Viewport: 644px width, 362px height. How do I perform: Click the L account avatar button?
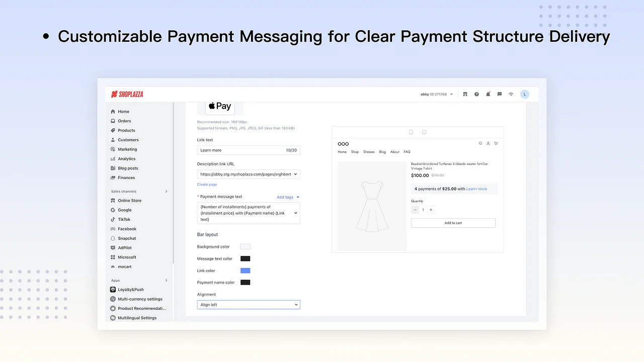pos(525,94)
